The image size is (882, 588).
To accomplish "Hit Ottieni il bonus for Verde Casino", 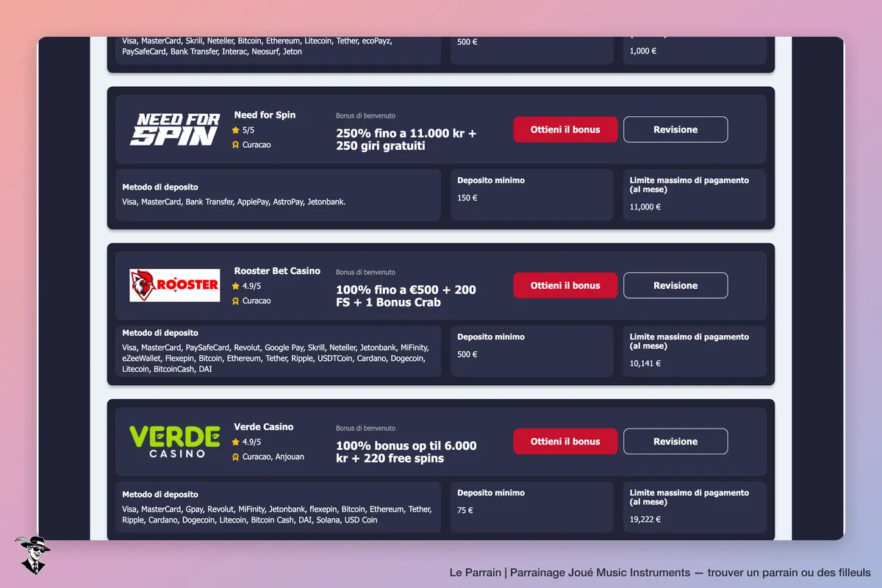I will coord(565,442).
